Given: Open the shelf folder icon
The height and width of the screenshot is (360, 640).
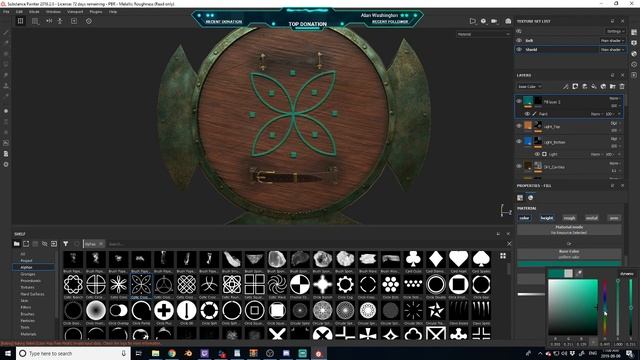Looking at the screenshot, I should pyautogui.click(x=17, y=244).
